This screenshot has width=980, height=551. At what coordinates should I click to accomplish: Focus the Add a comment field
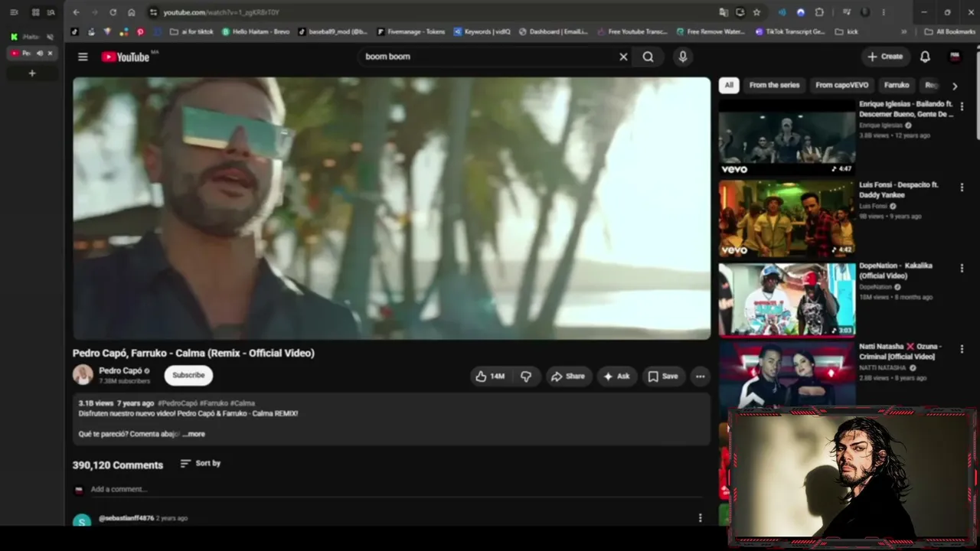(x=398, y=490)
